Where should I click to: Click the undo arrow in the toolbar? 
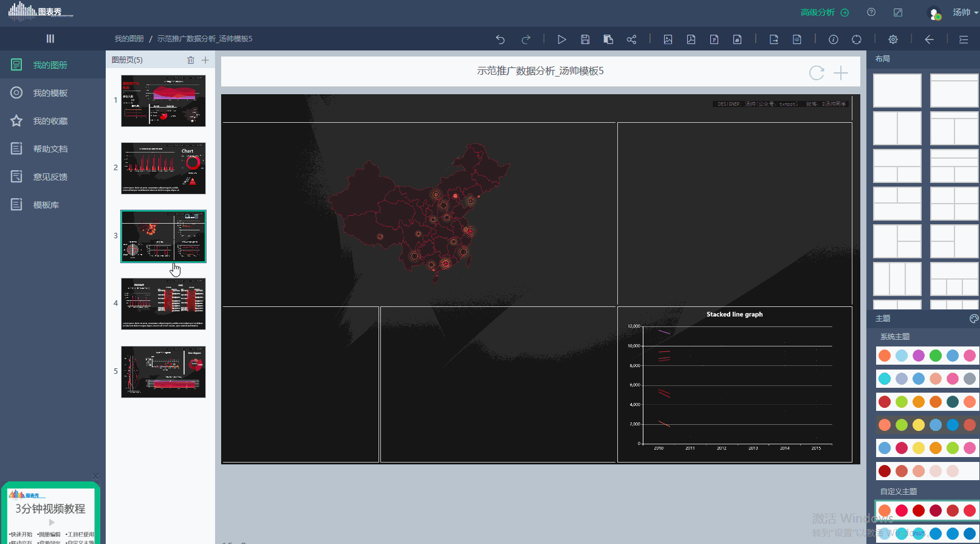pyautogui.click(x=500, y=40)
